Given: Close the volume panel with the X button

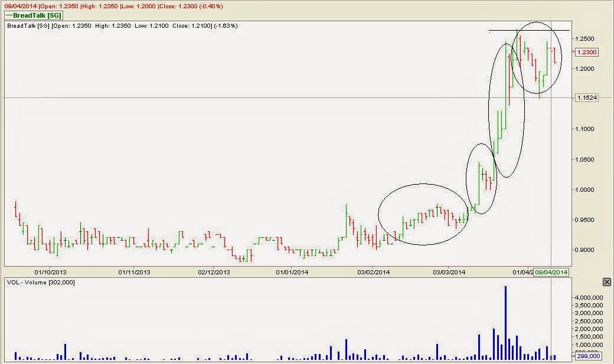Looking at the screenshot, I should click(606, 282).
